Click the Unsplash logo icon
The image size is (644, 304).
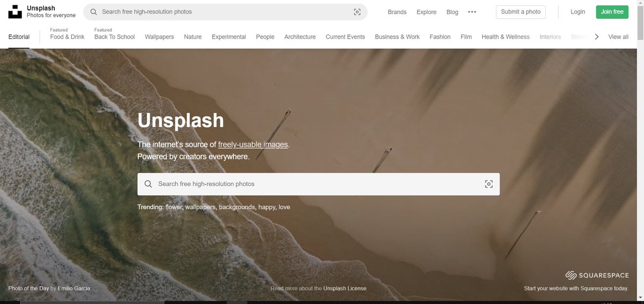coord(15,12)
